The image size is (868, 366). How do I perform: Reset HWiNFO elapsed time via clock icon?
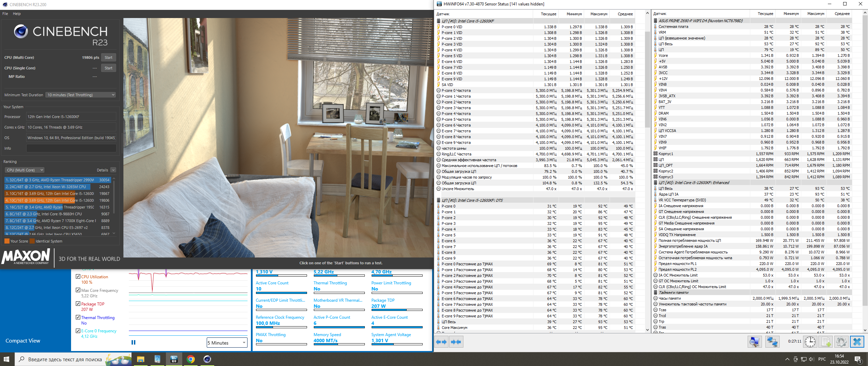810,342
